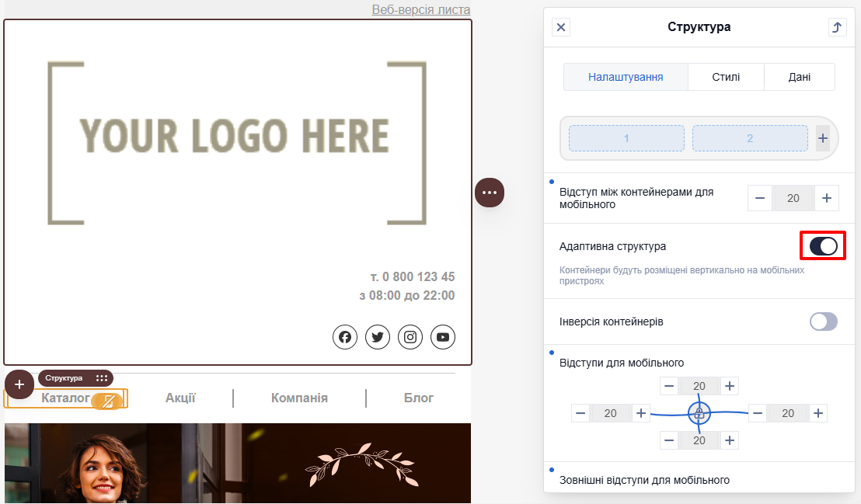861x504 pixels.
Task: Decrease the bottom mobile padding
Action: [x=669, y=440]
